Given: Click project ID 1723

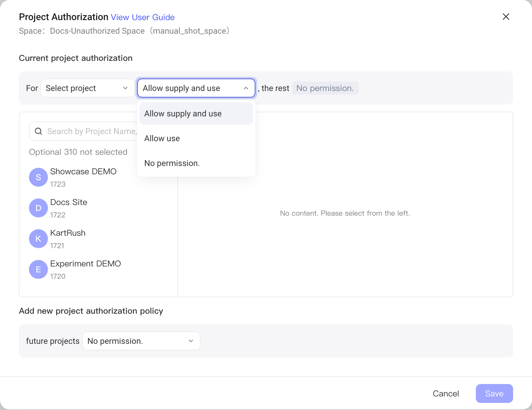Looking at the screenshot, I should pyautogui.click(x=58, y=184).
